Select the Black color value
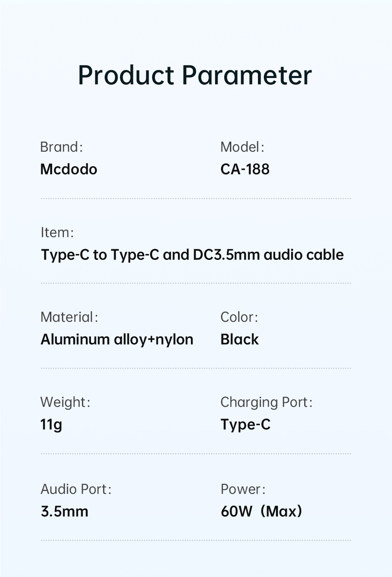This screenshot has width=392, height=577. pyautogui.click(x=239, y=339)
